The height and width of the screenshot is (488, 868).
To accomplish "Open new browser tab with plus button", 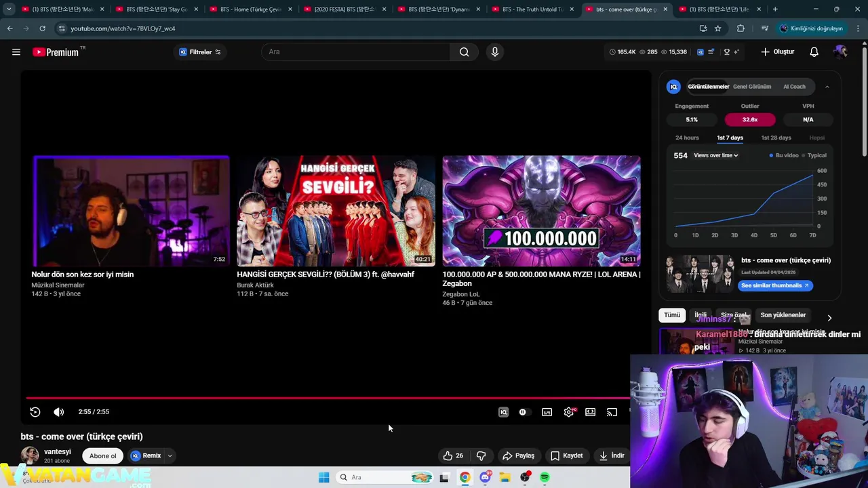I will pyautogui.click(x=775, y=9).
